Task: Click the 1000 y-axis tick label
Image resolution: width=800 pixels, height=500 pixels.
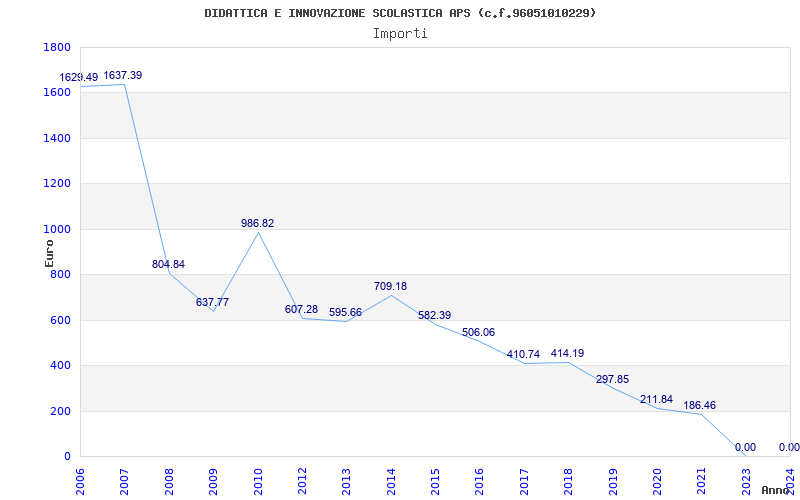Action: click(57, 229)
